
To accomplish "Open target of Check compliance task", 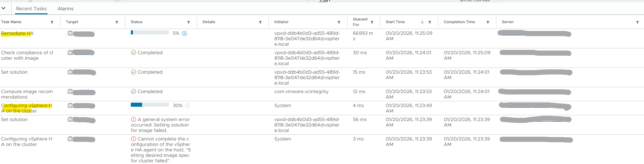I will pos(84,53).
